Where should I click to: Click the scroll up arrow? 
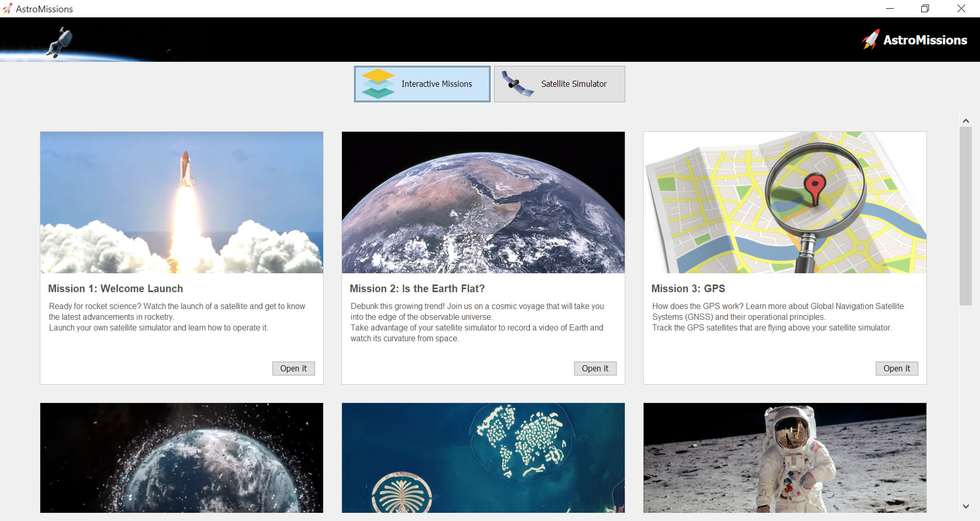[966, 121]
